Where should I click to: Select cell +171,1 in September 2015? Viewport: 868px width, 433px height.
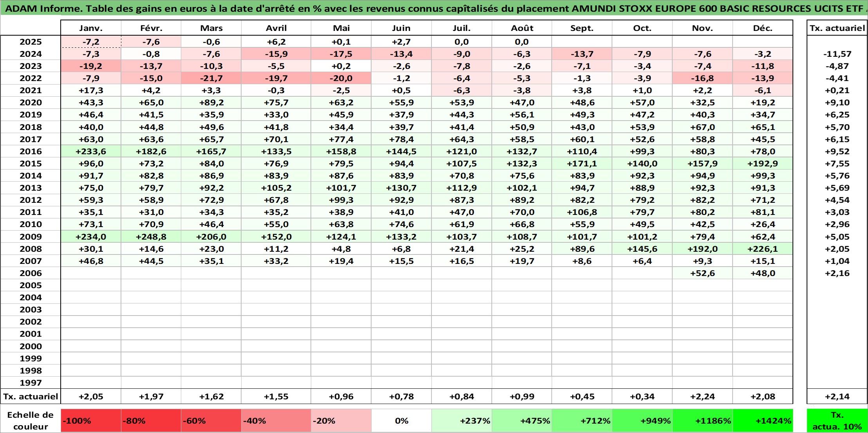click(582, 164)
